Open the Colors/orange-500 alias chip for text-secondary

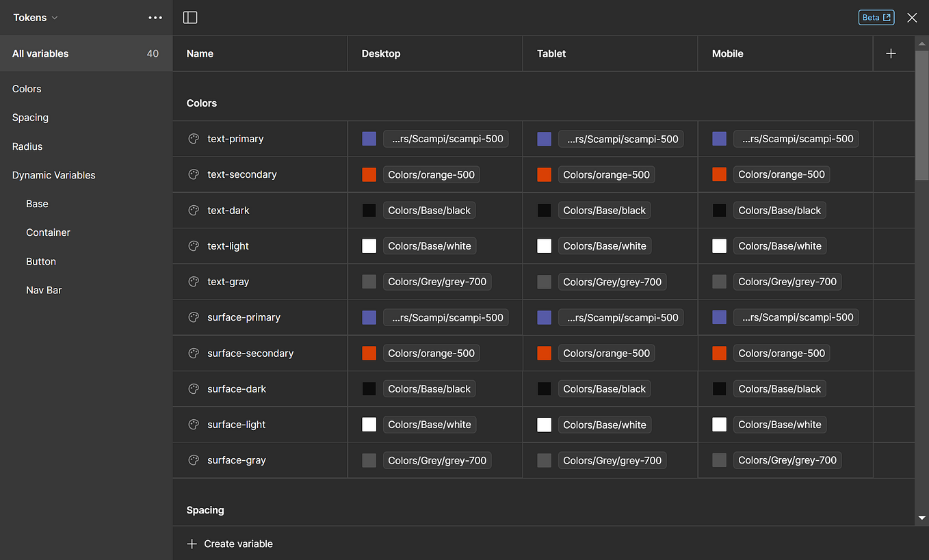(x=431, y=174)
